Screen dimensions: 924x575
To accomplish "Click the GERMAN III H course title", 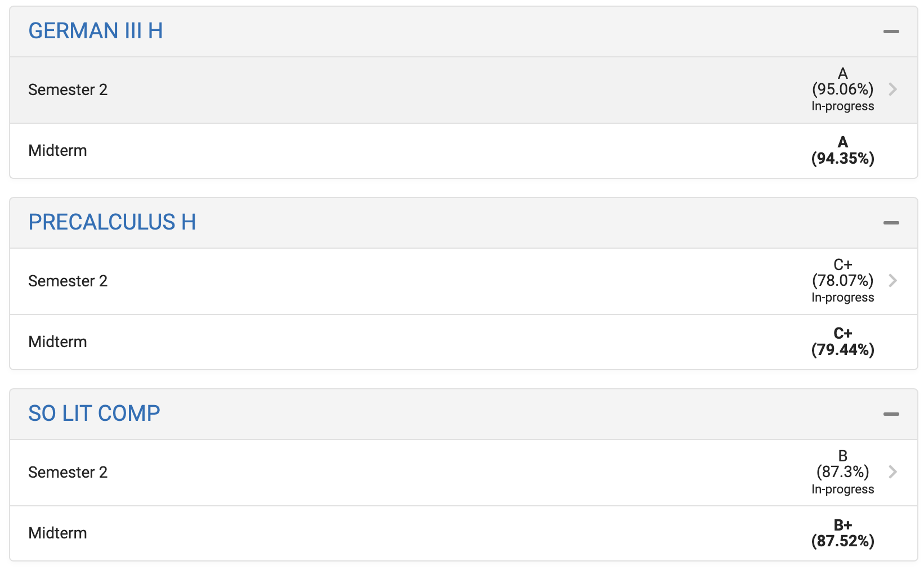I will click(96, 31).
